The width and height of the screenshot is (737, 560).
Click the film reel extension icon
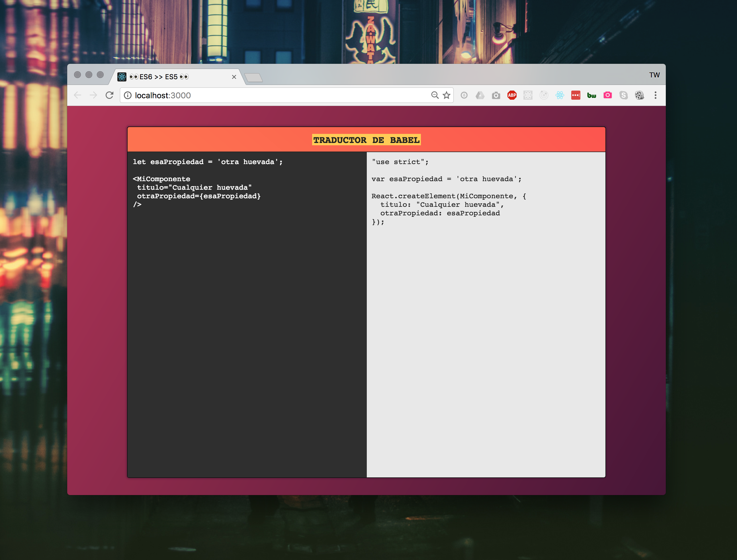[x=639, y=95]
